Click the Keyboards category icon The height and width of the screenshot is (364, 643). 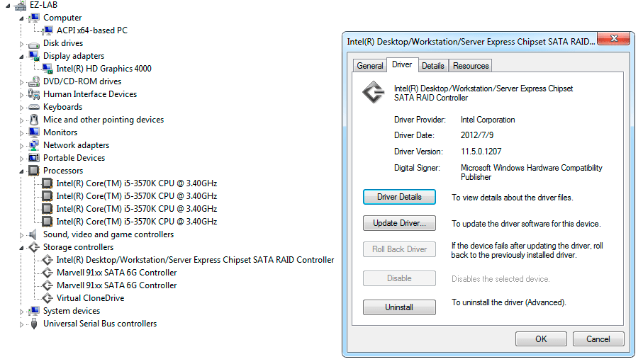(34, 107)
